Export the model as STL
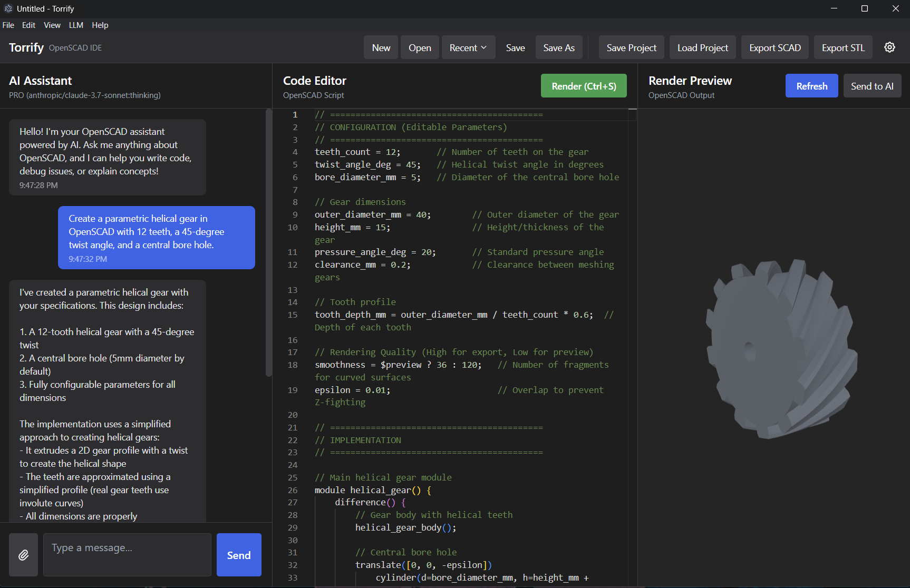 tap(843, 47)
